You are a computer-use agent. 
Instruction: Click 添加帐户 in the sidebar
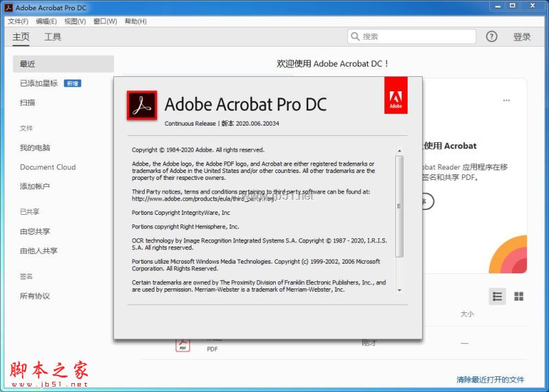coord(35,186)
